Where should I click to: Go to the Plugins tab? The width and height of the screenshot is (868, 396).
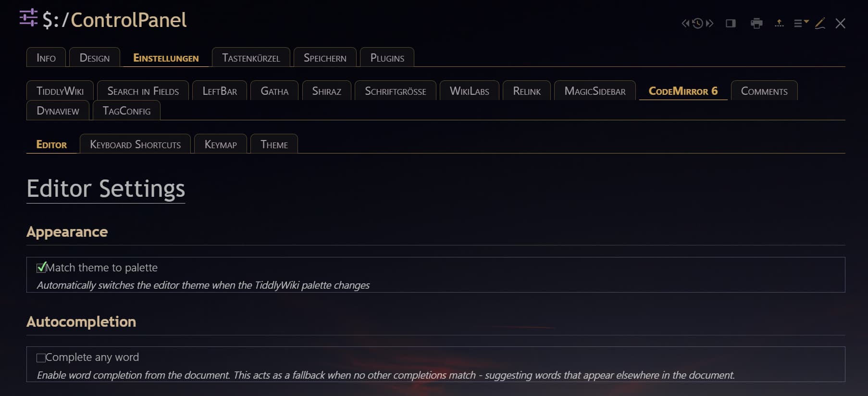pyautogui.click(x=387, y=58)
